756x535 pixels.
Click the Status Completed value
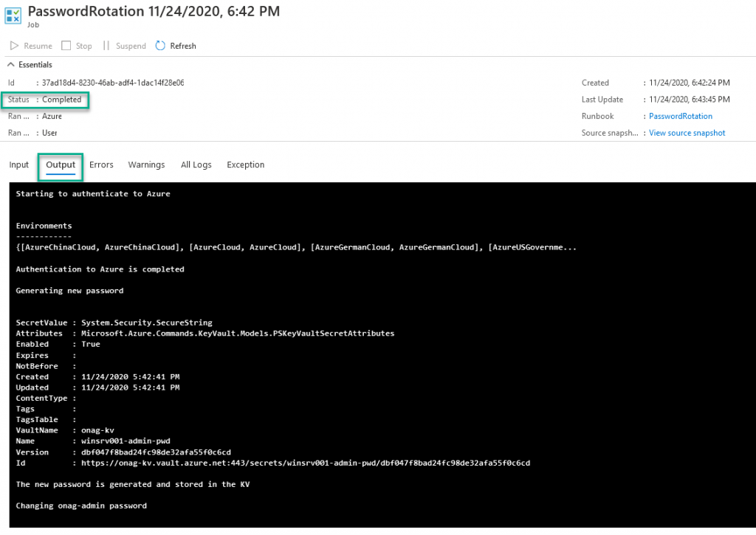(x=62, y=100)
